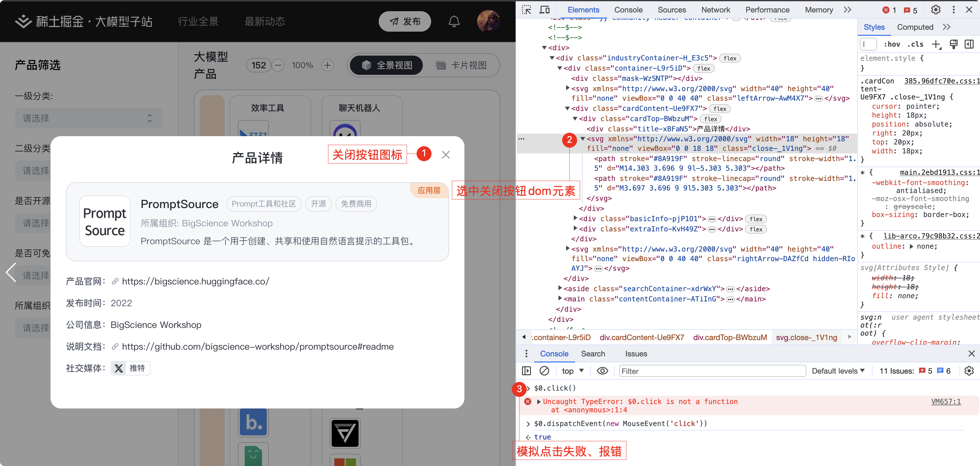The width and height of the screenshot is (980, 466).
Task: Click the left arrow for previous product
Action: [12, 272]
